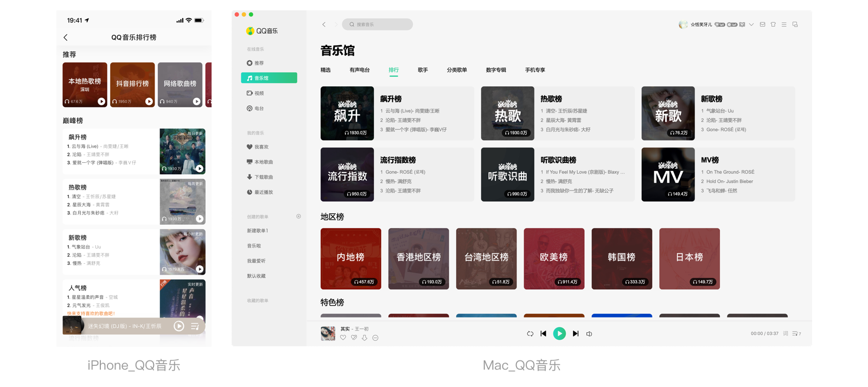Open the 日本榜 region chart
868x387 pixels.
(690, 259)
